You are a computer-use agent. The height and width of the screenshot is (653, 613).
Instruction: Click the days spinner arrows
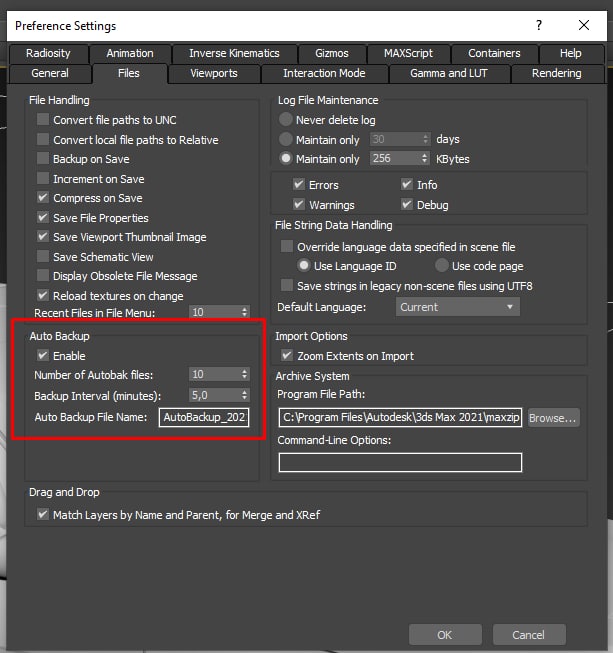click(x=425, y=139)
